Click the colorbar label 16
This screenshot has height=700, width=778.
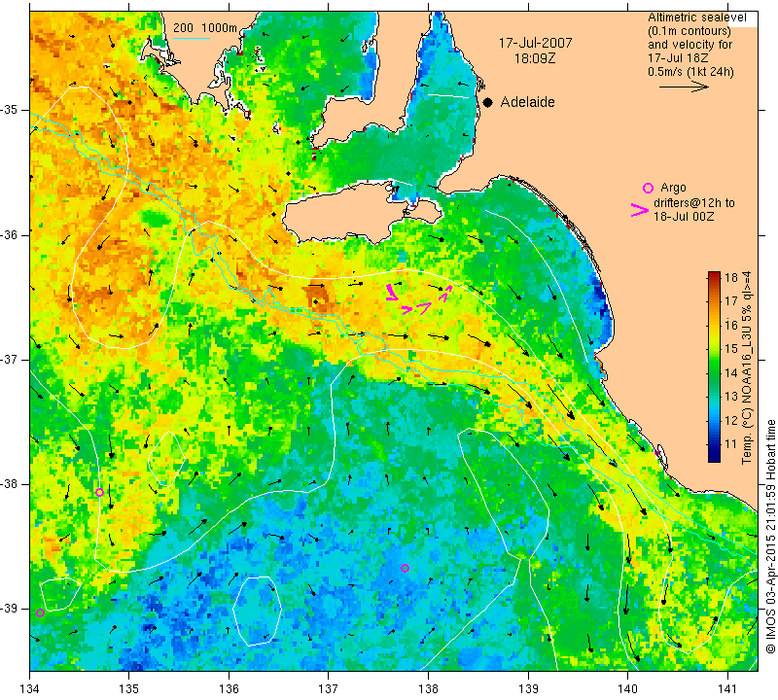(731, 325)
